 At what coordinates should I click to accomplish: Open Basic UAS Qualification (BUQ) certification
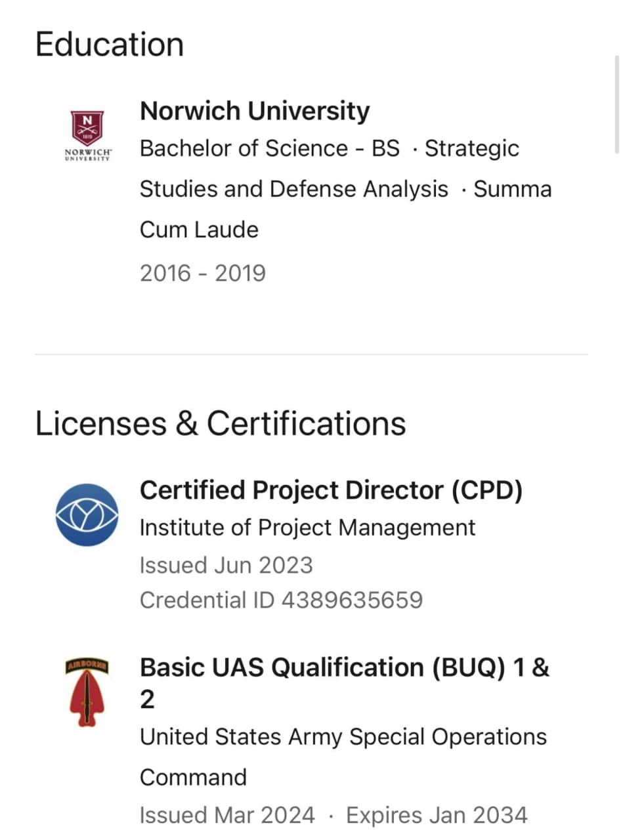[x=344, y=668]
